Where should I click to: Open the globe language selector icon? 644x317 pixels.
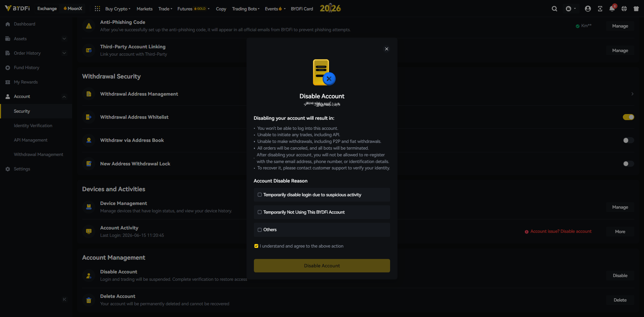pos(624,9)
